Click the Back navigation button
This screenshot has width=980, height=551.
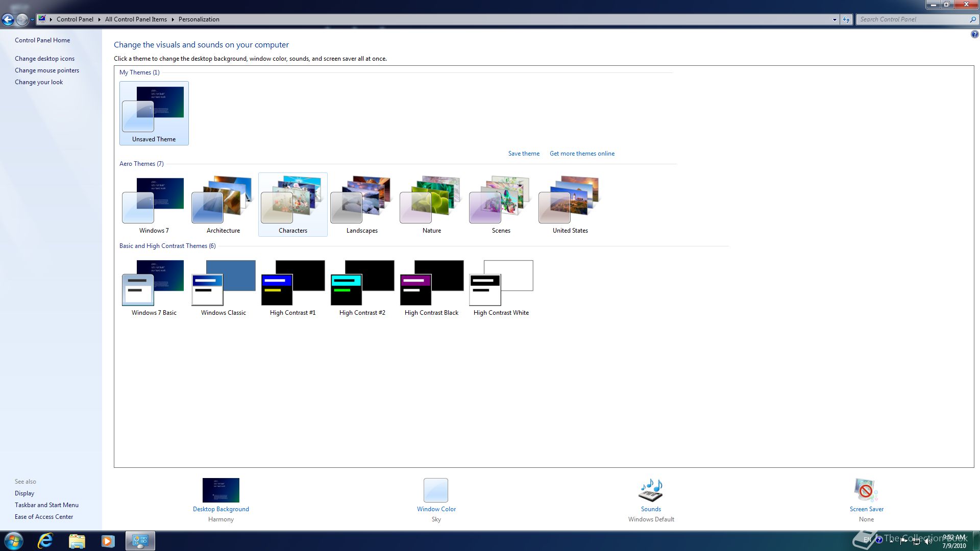[x=8, y=19]
